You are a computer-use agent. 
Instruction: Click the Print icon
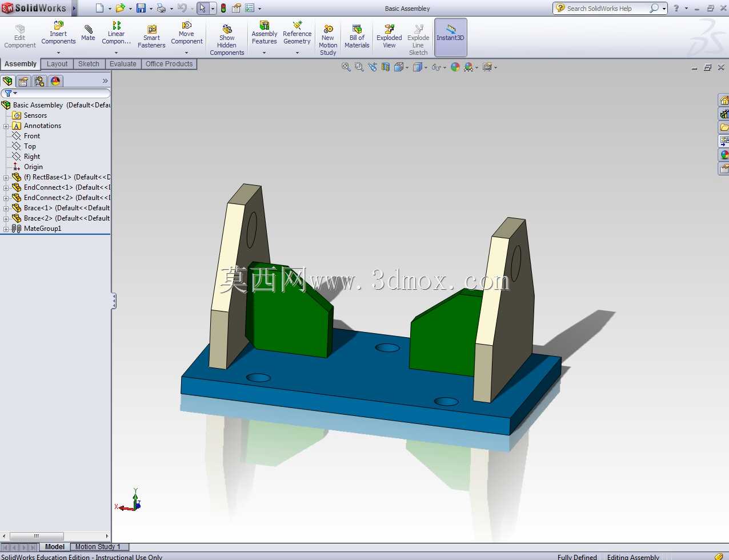click(x=161, y=8)
